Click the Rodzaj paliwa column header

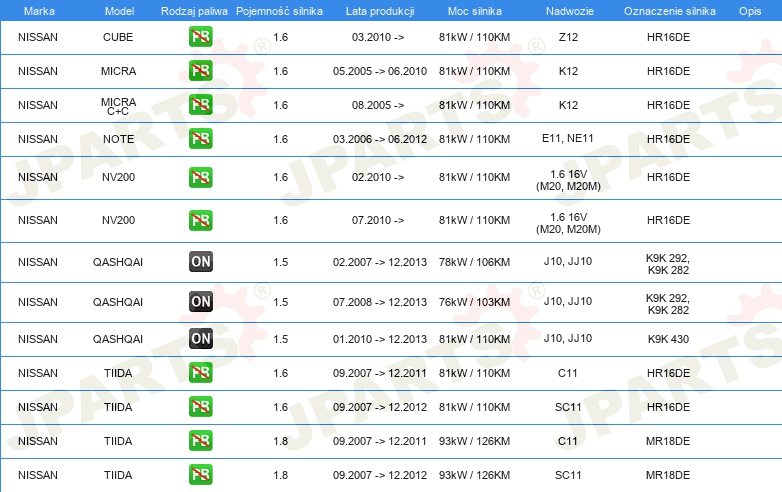[194, 11]
